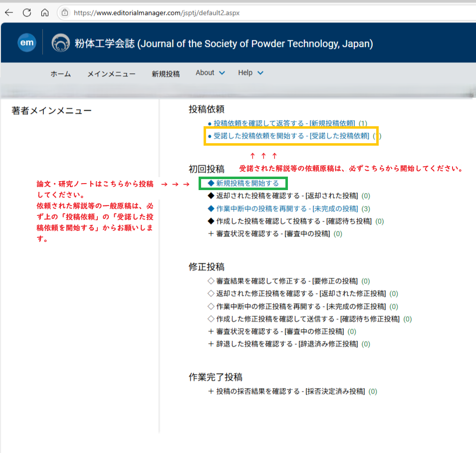Reload the page with refresh icon
This screenshot has height=453, width=476.
point(27,12)
